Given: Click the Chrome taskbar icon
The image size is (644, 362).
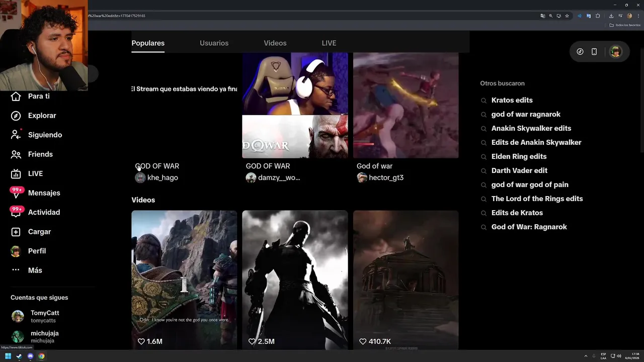Looking at the screenshot, I should point(41,356).
